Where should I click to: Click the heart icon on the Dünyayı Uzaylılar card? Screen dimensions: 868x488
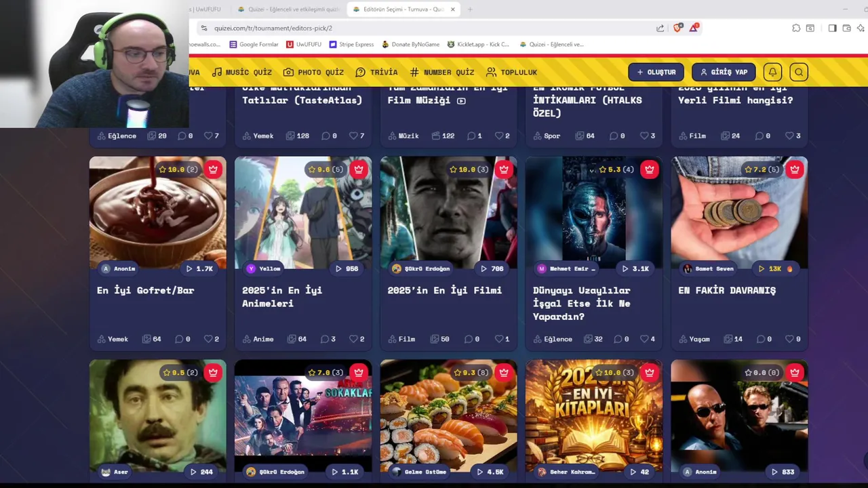pos(644,339)
